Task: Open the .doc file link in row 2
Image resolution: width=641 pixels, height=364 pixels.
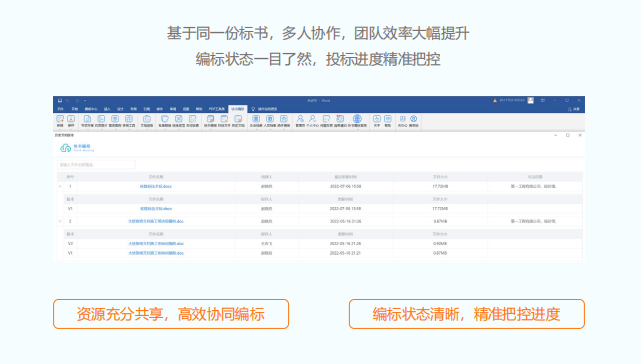Action: click(156, 221)
